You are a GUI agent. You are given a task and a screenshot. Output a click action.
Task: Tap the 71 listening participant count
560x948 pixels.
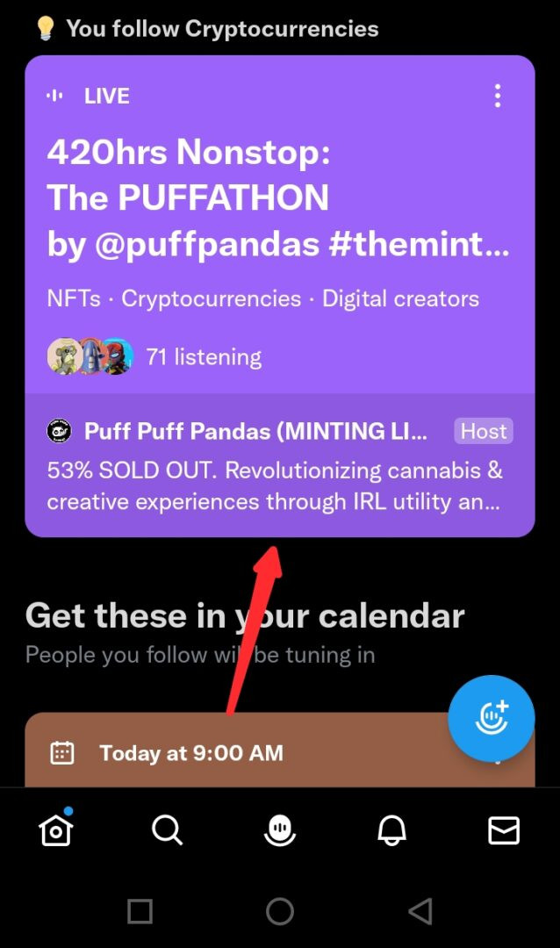click(204, 356)
